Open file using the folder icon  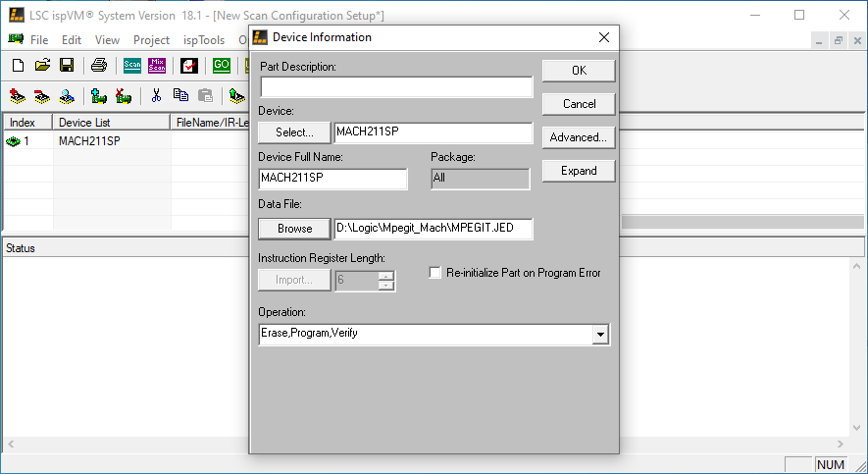click(x=42, y=66)
